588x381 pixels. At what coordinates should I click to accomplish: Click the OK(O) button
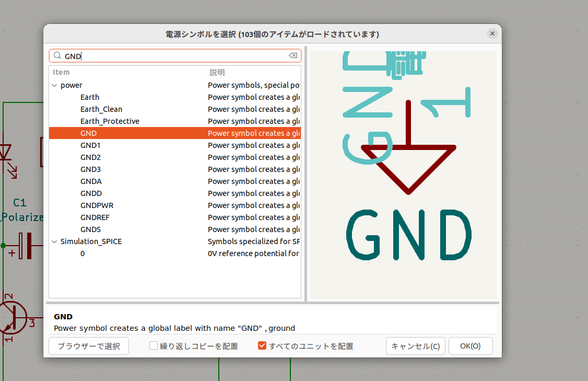(470, 346)
